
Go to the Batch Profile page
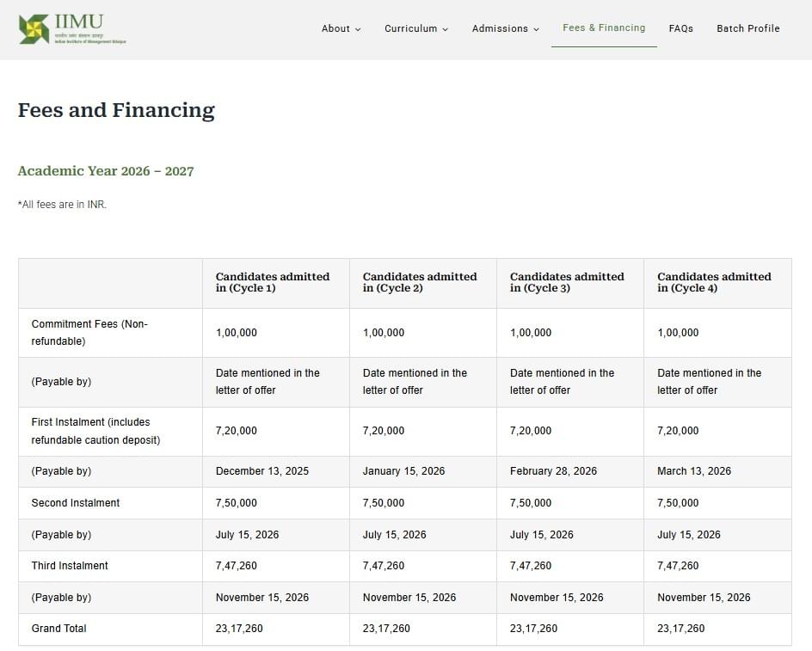pos(747,28)
